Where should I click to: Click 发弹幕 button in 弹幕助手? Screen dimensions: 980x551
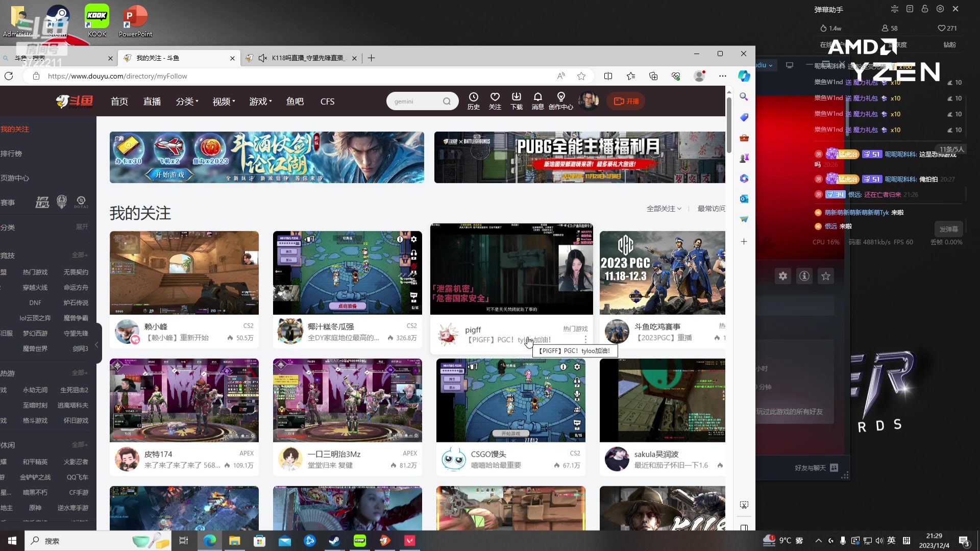[948, 229]
